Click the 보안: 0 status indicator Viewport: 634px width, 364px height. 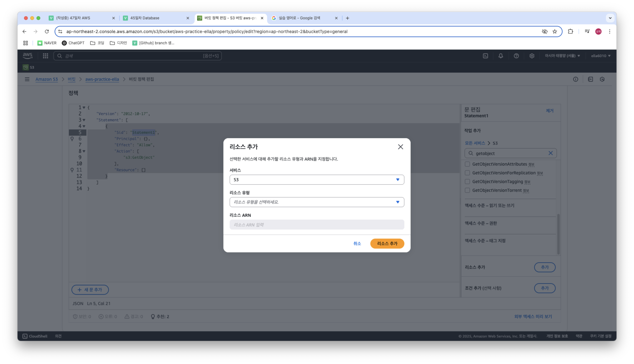coord(82,316)
